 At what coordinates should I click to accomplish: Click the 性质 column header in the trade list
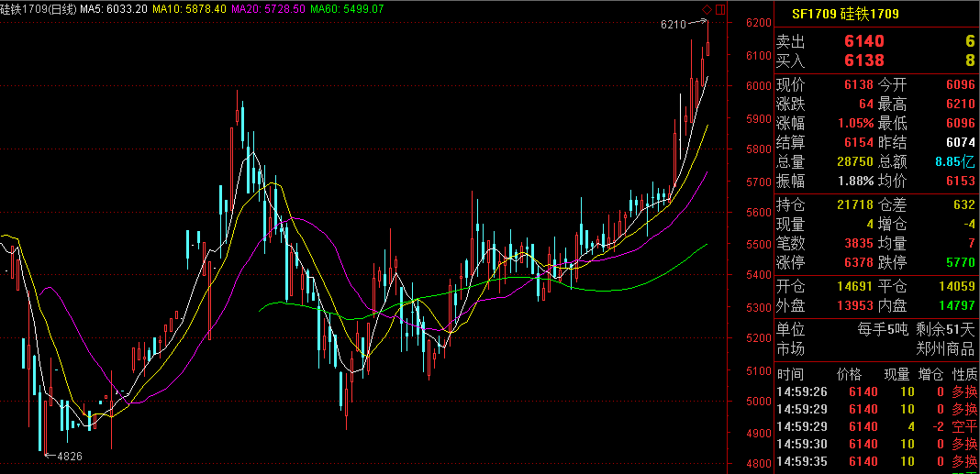964,374
